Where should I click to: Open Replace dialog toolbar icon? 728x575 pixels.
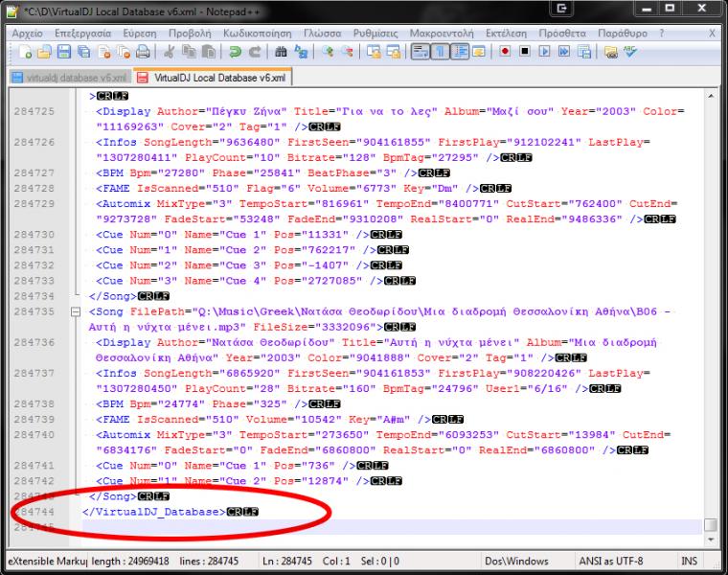(x=301, y=52)
